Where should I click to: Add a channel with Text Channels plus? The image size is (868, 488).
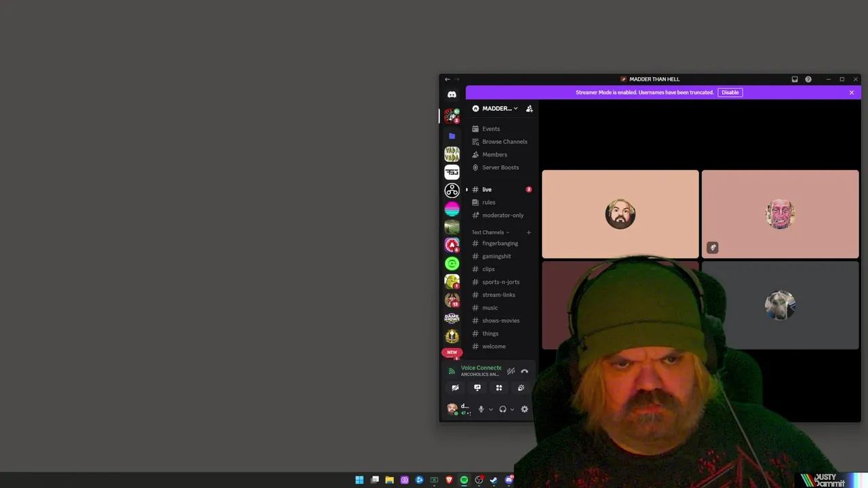[529, 232]
